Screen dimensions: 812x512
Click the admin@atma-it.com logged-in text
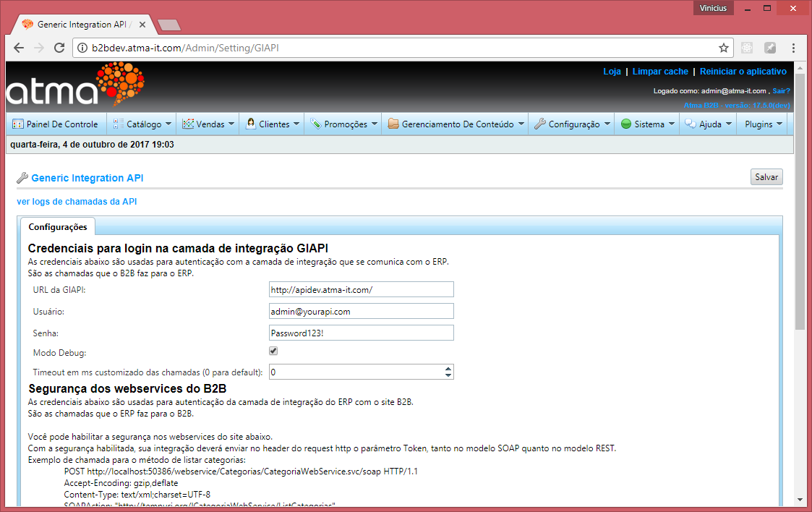pos(734,90)
